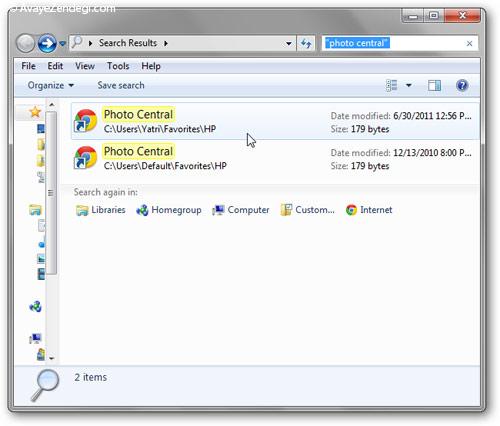Image resolution: width=500 pixels, height=426 pixels.
Task: Open the Tools menu
Action: click(x=118, y=66)
